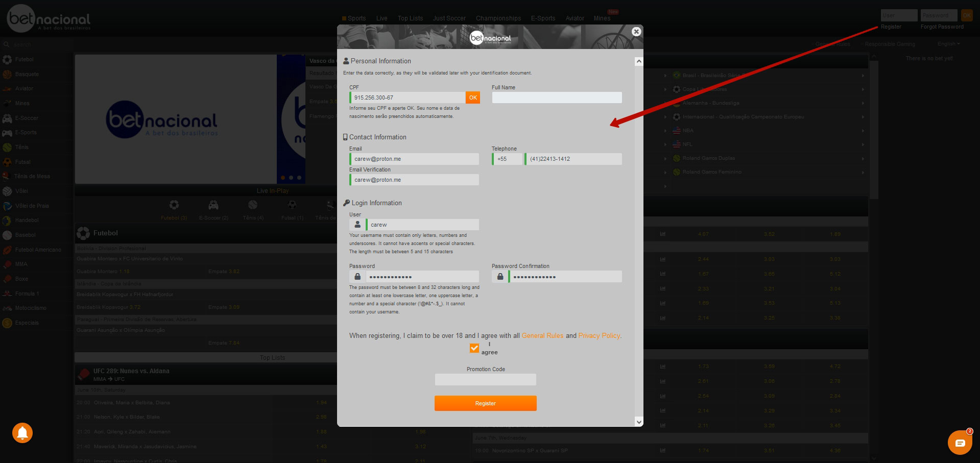
Task: Open the E-Sports menu
Action: click(543, 18)
